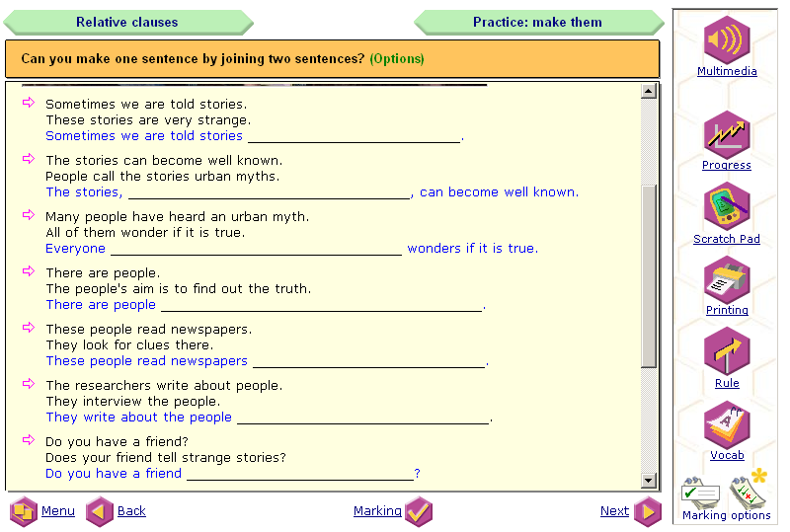Click the Scratch Pad link label
The width and height of the screenshot is (790, 532).
pyautogui.click(x=727, y=239)
